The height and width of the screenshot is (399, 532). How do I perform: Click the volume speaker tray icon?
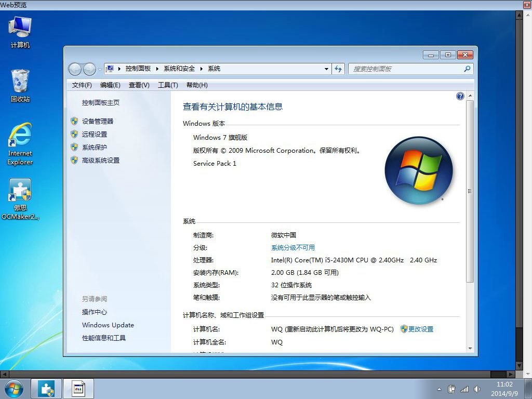tap(477, 389)
